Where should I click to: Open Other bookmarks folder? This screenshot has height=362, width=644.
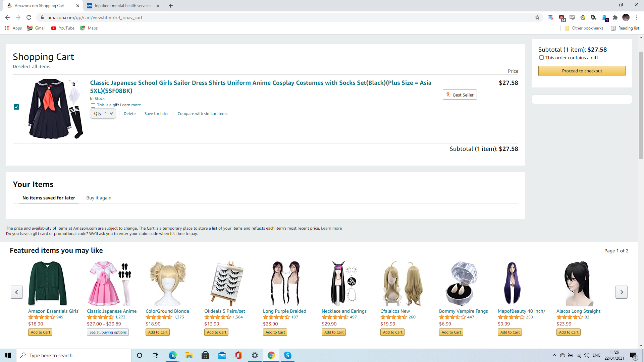584,28
